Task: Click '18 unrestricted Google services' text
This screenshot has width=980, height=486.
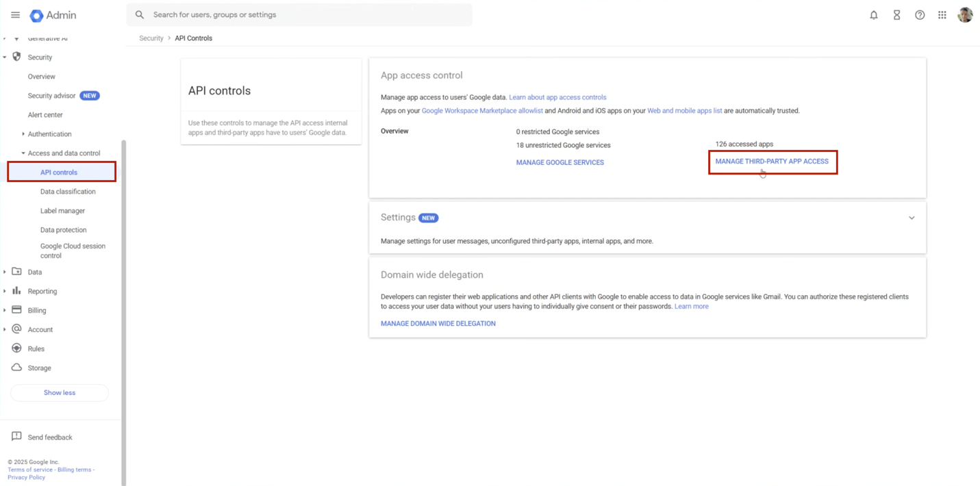Action: point(563,145)
